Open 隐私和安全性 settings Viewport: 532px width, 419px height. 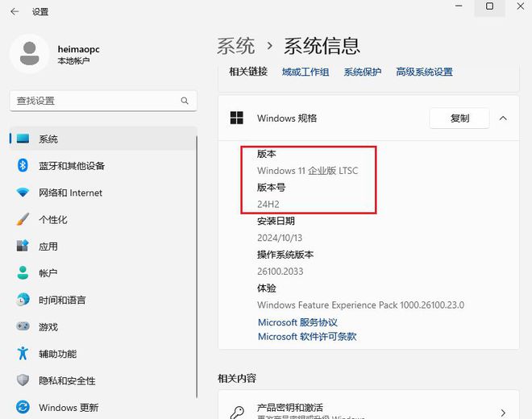103,380
